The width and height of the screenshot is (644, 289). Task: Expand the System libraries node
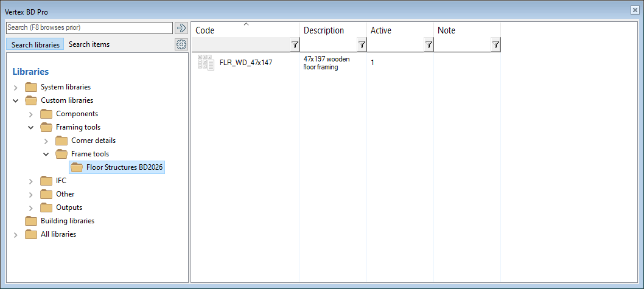pyautogui.click(x=16, y=87)
